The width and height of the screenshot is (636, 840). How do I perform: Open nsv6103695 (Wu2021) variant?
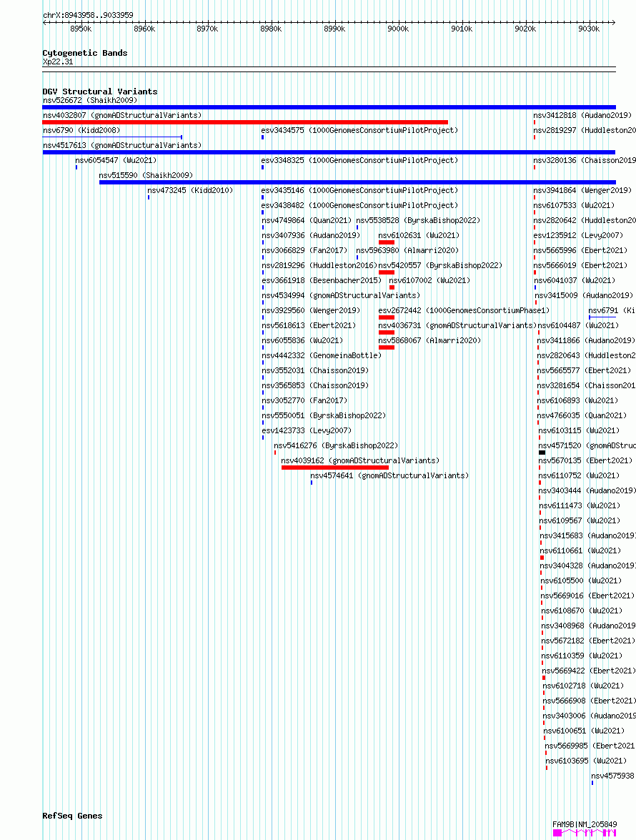click(586, 760)
